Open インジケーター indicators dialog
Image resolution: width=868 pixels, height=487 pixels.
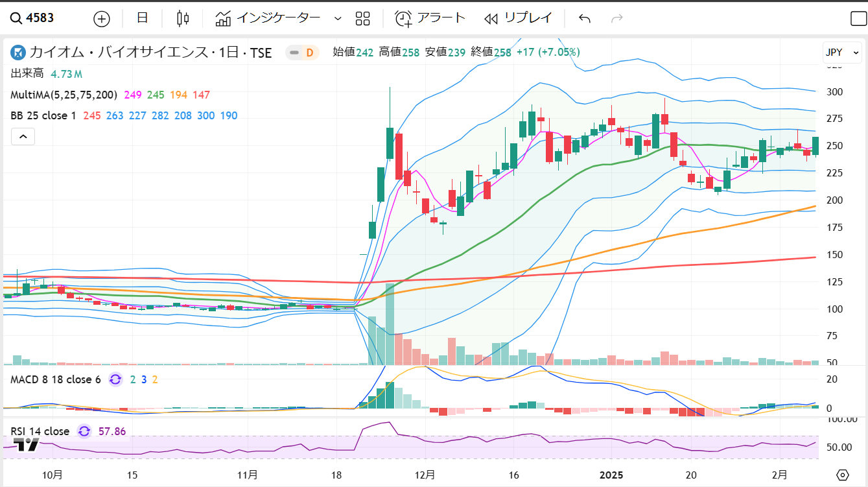click(x=268, y=18)
